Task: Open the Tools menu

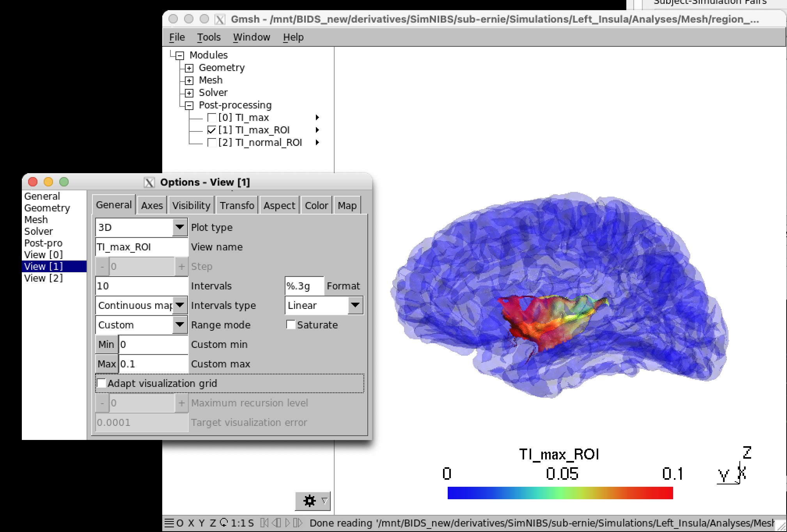Action: [x=209, y=37]
